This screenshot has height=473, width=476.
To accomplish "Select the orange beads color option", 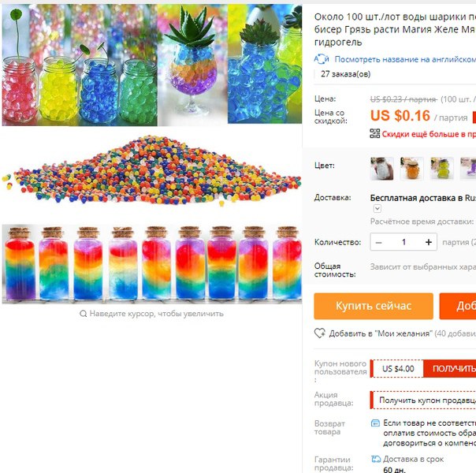I will pos(411,169).
